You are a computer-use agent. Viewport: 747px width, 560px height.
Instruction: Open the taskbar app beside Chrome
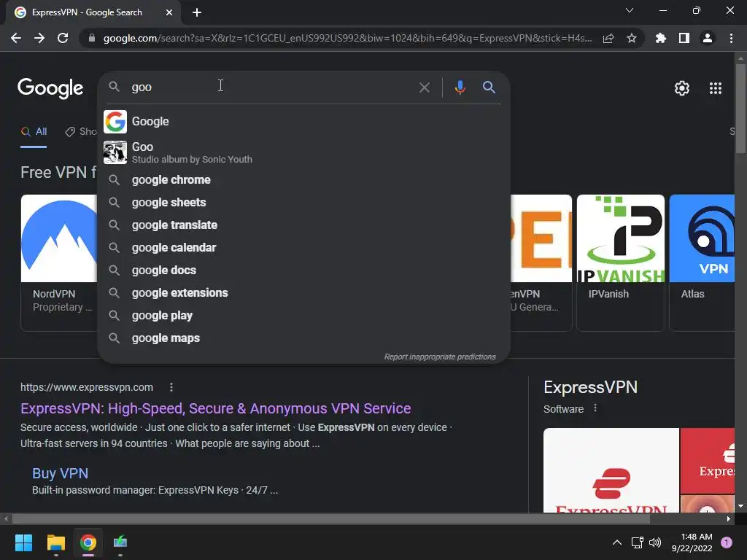(120, 542)
